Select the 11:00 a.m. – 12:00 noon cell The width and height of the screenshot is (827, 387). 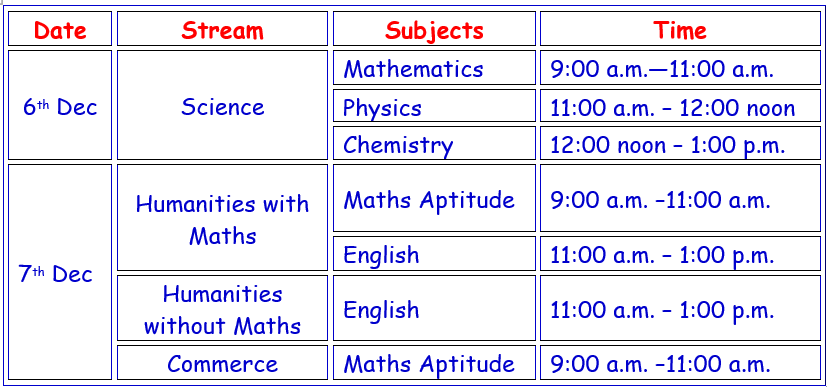pos(680,105)
